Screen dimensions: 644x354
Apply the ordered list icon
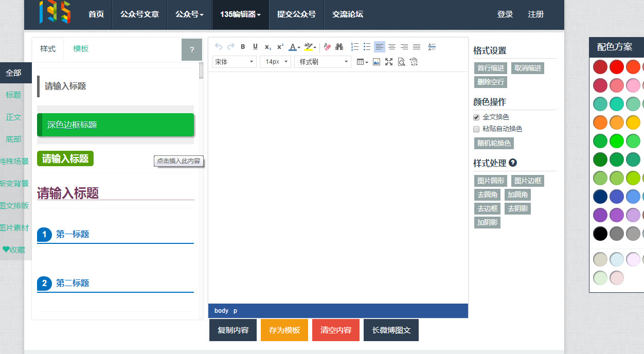click(354, 47)
